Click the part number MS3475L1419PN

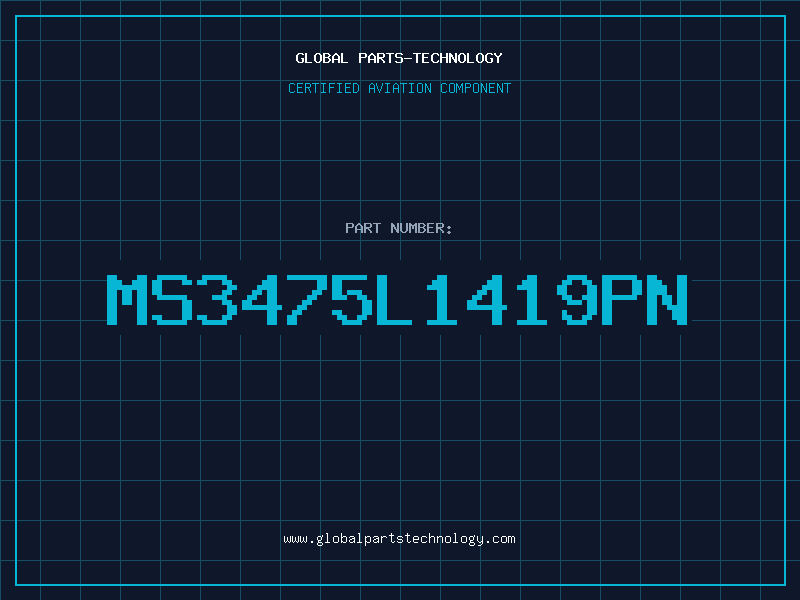397,299
